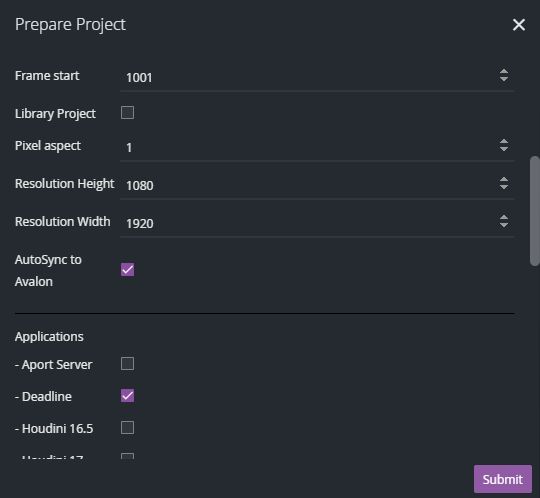This screenshot has width=540, height=498.
Task: Submit the Prepare Project form
Action: click(503, 479)
